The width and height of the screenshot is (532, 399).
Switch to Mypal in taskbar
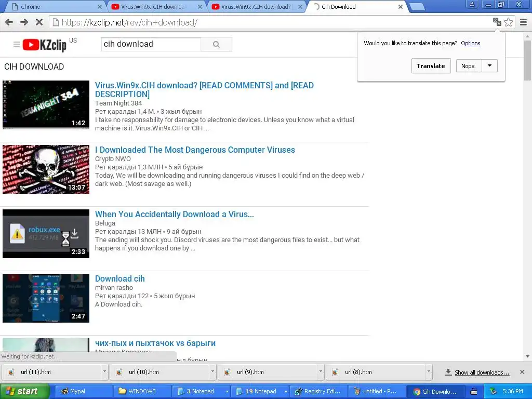[x=84, y=392]
